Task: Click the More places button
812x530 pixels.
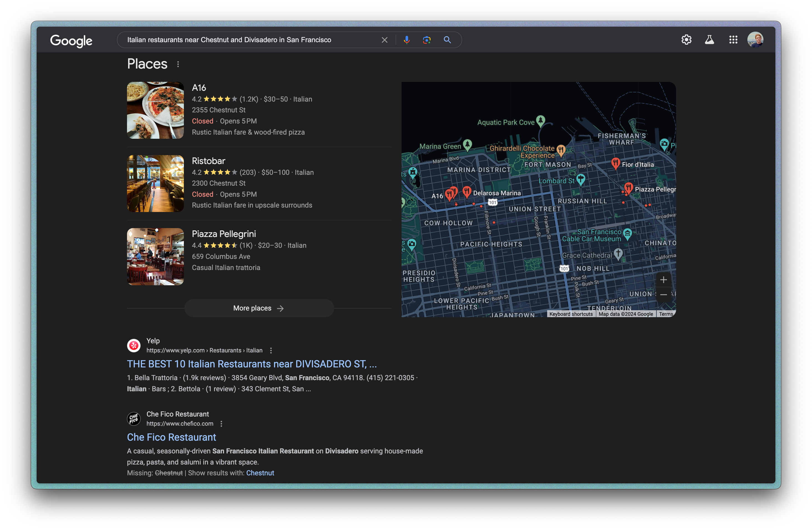Action: (259, 308)
